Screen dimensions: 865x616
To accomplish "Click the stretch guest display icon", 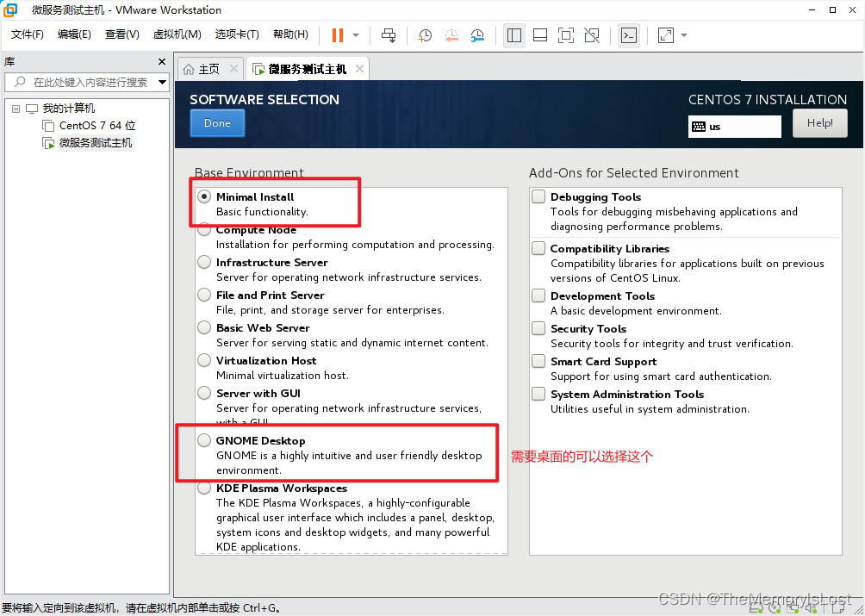I will tap(666, 35).
